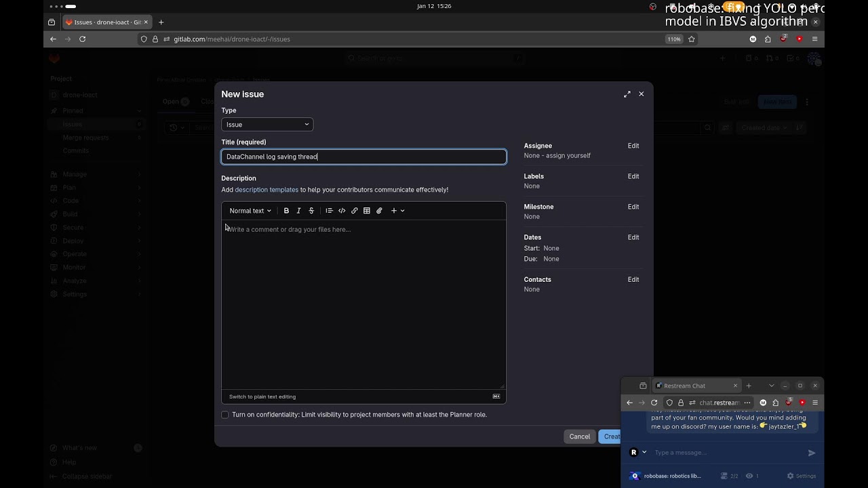Click the chat.restream address bar
868x488 pixels.
click(719, 403)
